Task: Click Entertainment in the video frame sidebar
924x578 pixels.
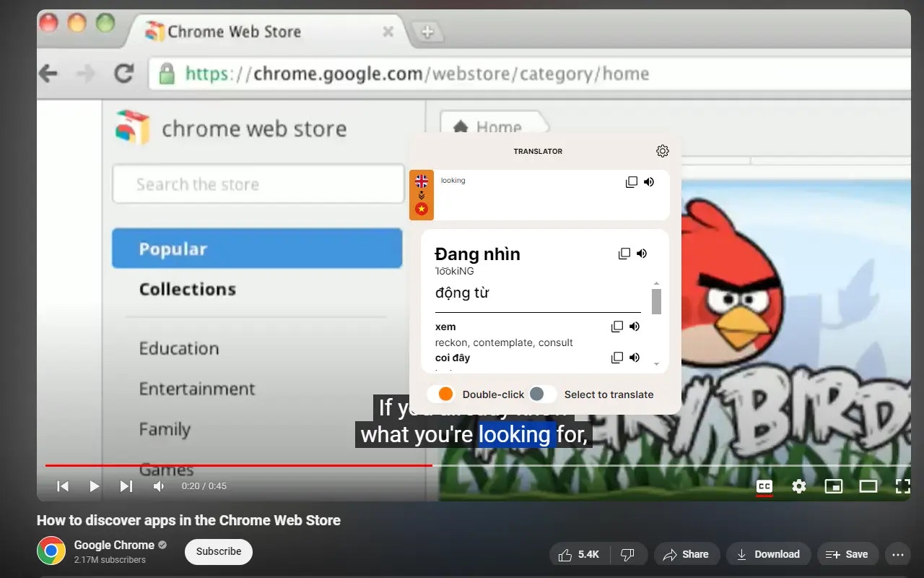Action: (x=197, y=389)
